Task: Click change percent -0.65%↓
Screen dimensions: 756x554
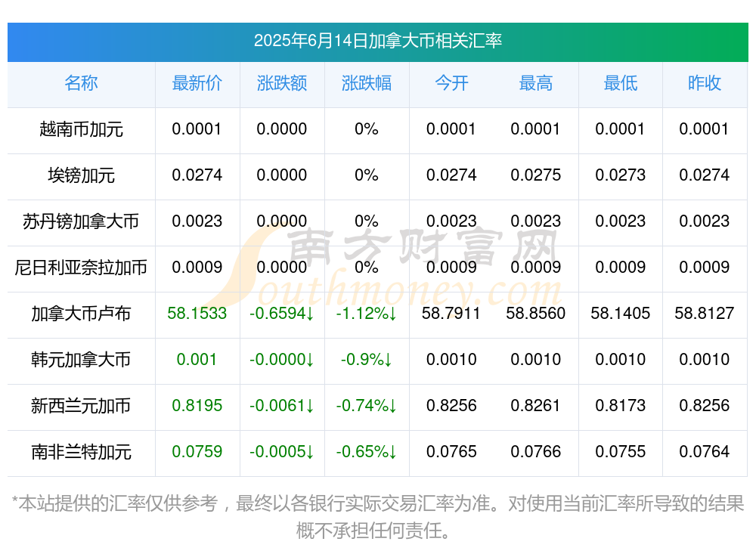Action: (367, 452)
